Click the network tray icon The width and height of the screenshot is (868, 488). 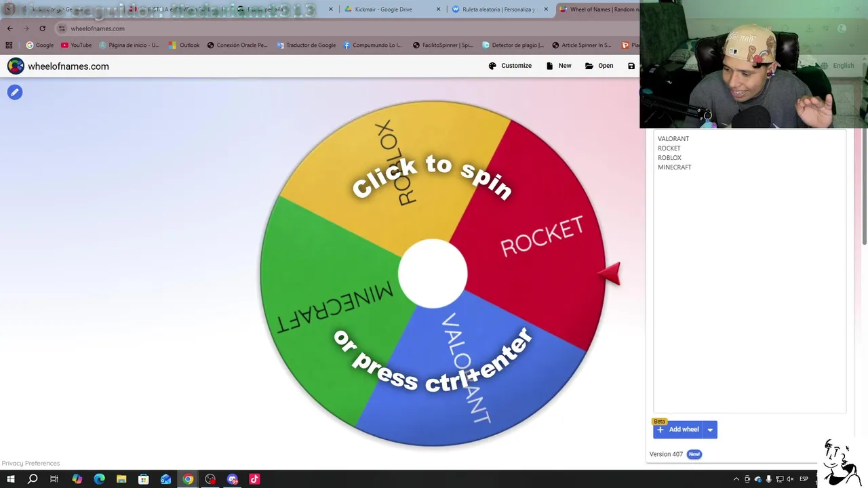(779, 479)
